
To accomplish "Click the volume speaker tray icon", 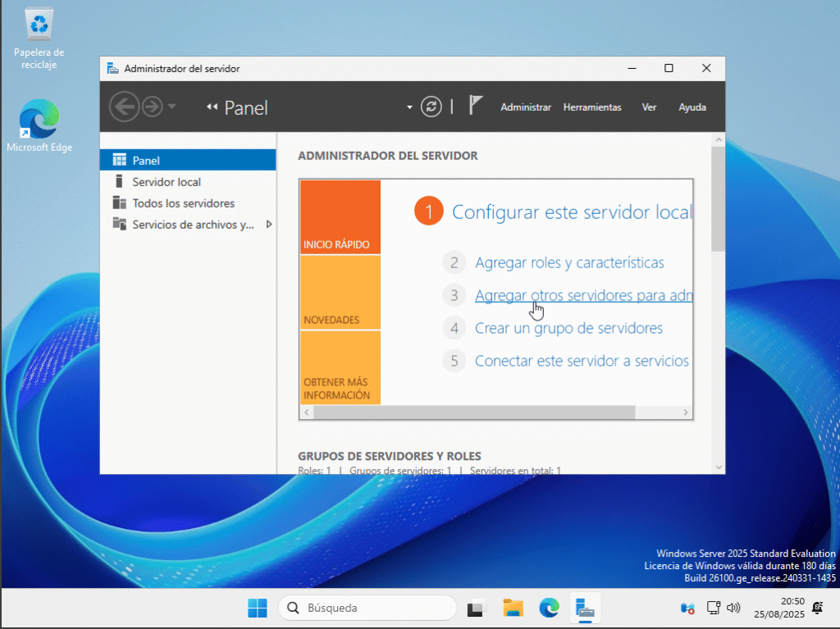I will 733,608.
